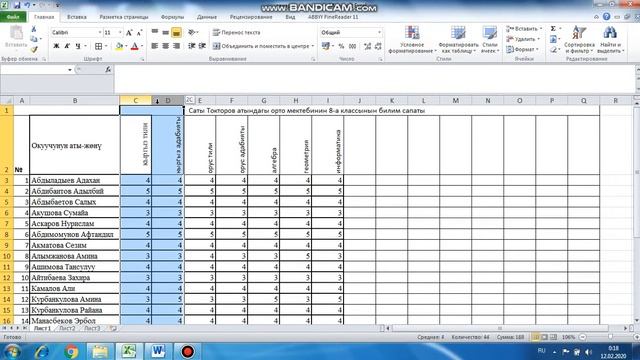Select column C header
The height and width of the screenshot is (360, 640).
tap(136, 100)
